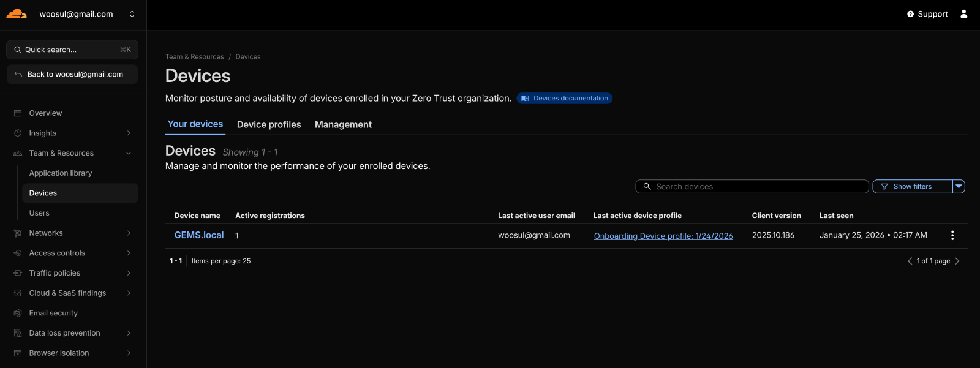Click the filter funnel icon
Image resolution: width=980 pixels, height=368 pixels.
[884, 187]
